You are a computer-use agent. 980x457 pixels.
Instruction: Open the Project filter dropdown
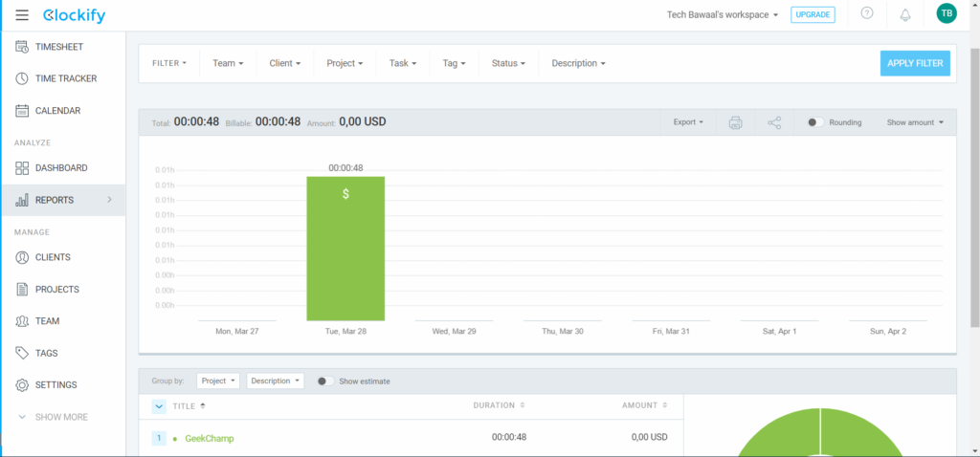345,63
